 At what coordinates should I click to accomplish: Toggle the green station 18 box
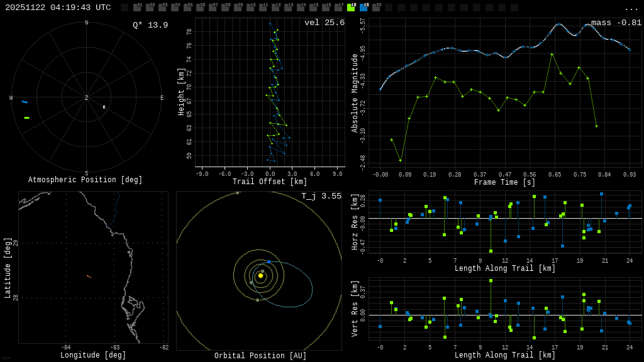coord(351,8)
